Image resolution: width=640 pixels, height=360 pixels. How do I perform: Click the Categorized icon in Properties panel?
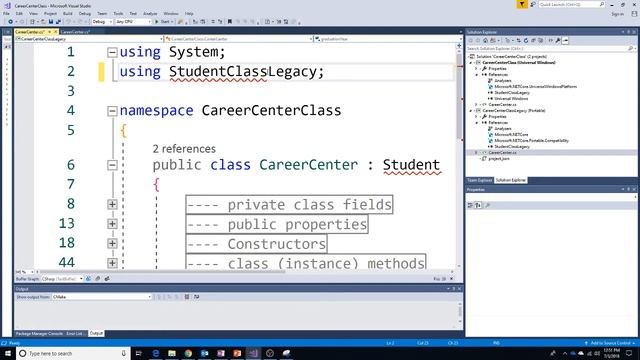pyautogui.click(x=470, y=205)
